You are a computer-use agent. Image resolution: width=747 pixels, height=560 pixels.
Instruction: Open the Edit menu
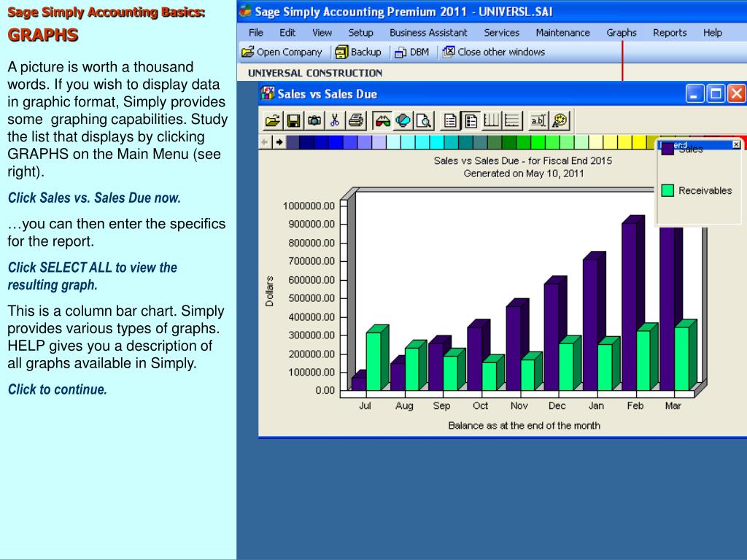pos(287,32)
